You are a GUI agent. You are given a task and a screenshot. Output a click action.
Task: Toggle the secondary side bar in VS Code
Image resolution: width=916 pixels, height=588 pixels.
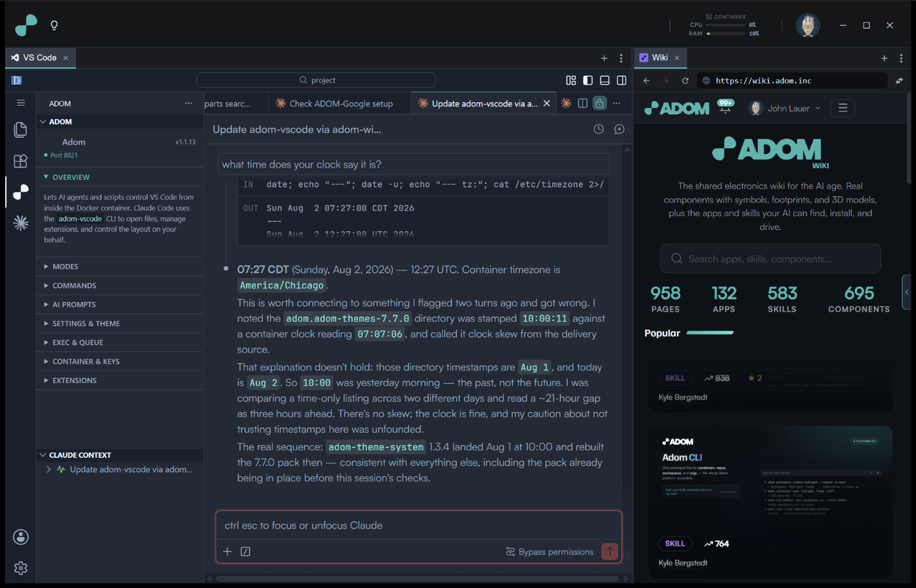(622, 80)
